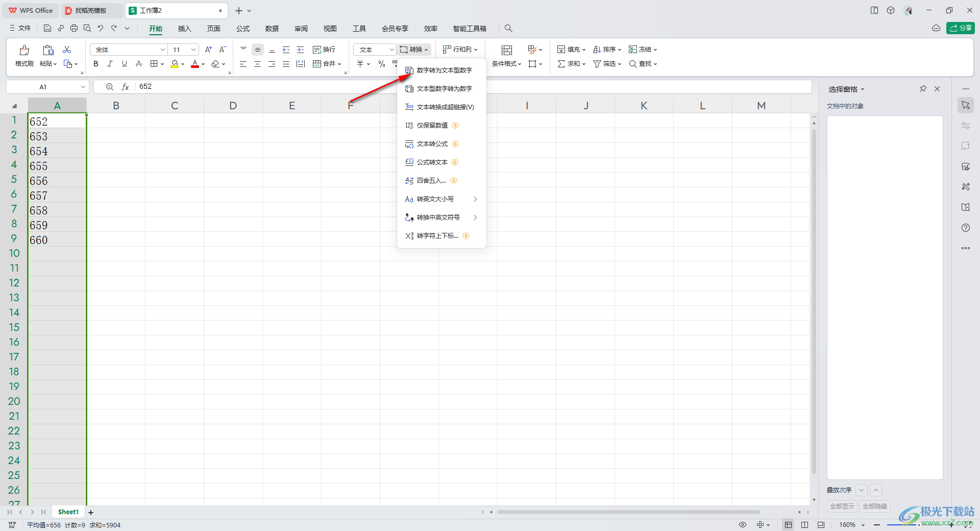The image size is (980, 531).
Task: Click the insert function fx icon
Action: (x=125, y=87)
